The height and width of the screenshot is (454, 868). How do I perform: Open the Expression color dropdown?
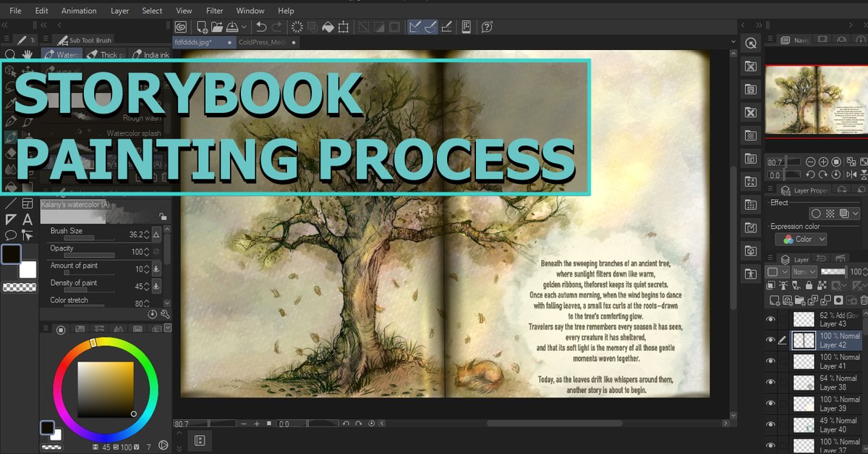[801, 239]
